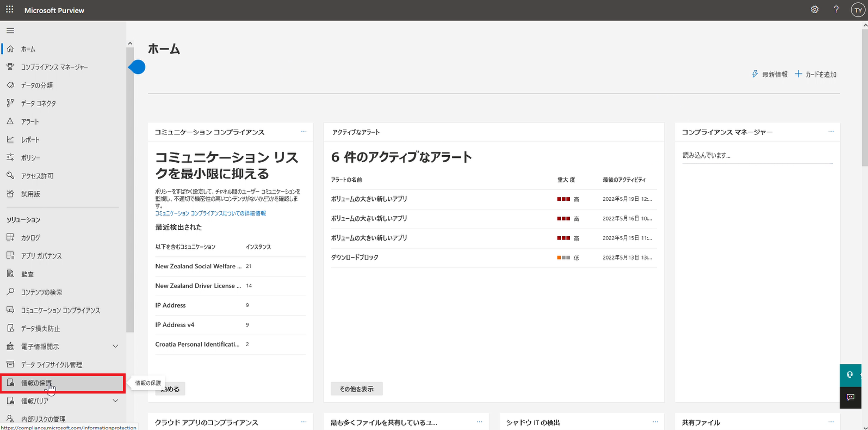Click the lock icon for データ損失防止
This screenshot has width=868, height=430.
coord(10,328)
